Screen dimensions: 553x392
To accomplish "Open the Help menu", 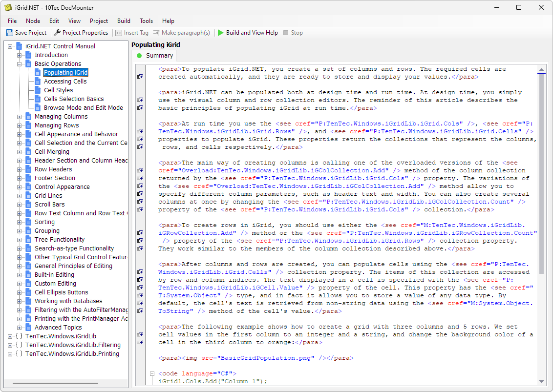I will pyautogui.click(x=168, y=21).
